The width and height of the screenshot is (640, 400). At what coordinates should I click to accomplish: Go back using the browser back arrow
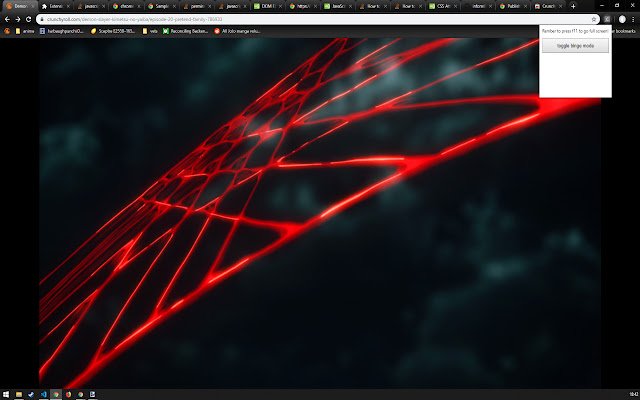(7, 19)
